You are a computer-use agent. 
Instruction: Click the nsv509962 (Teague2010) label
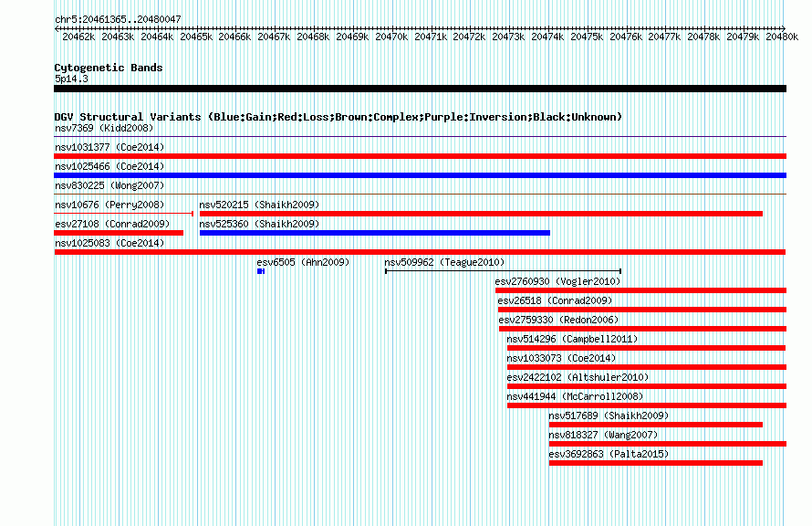click(444, 262)
